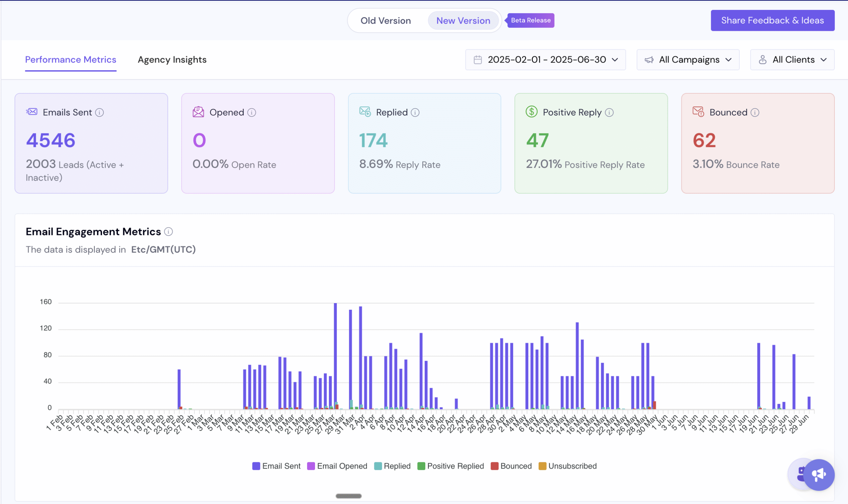Click info icon by Email Engagement Metrics
Image resolution: width=848 pixels, height=504 pixels.
[169, 232]
